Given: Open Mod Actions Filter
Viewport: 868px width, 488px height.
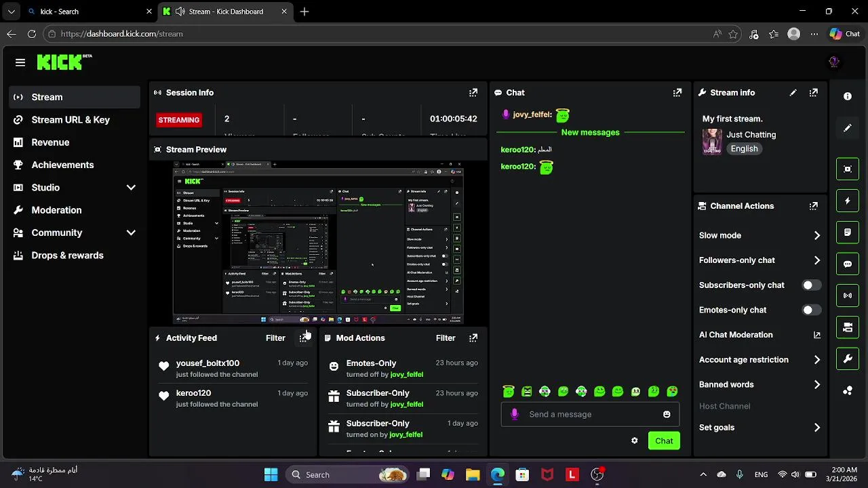Looking at the screenshot, I should click(446, 338).
